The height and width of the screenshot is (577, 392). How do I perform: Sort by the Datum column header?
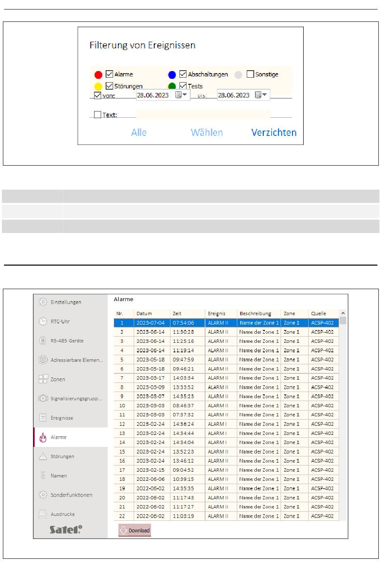(152, 313)
